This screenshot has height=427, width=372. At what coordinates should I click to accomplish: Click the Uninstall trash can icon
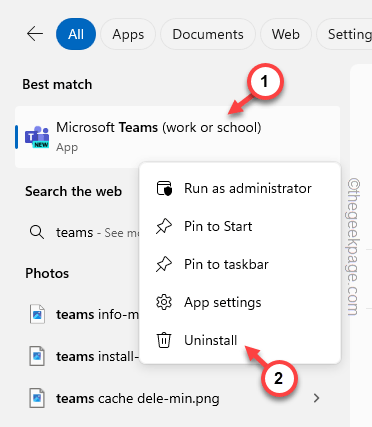click(164, 340)
